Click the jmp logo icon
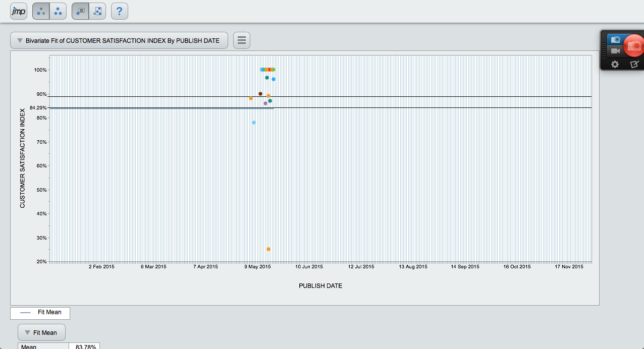This screenshot has width=644, height=349. click(18, 11)
